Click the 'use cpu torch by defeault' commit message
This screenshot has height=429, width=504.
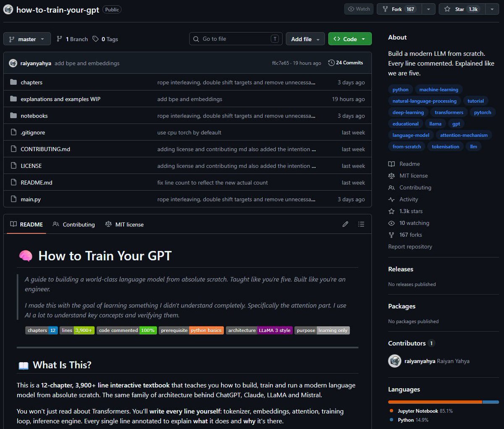pos(189,132)
